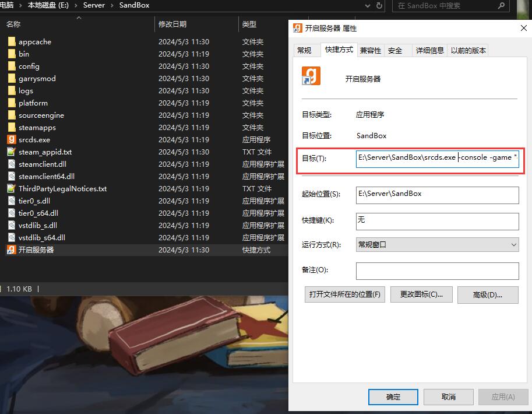The width and height of the screenshot is (532, 414).
Task: Click the 1.10 KB status bar text
Action: [19, 289]
